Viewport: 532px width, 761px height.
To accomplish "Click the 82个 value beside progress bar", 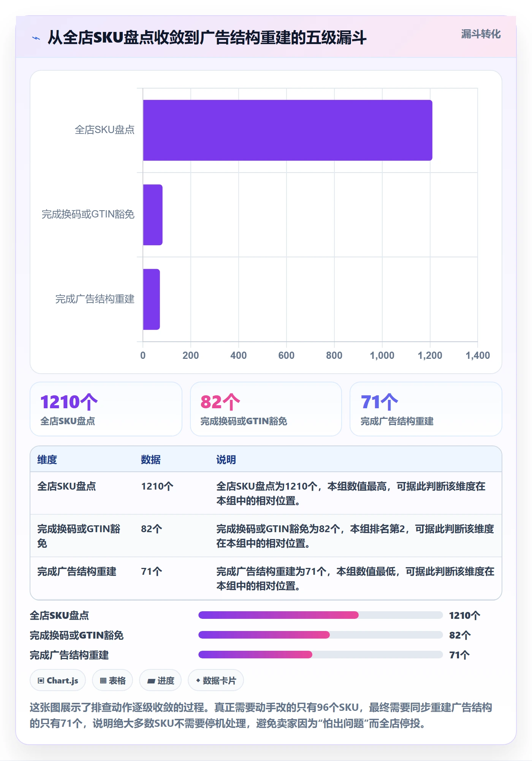I will (460, 635).
